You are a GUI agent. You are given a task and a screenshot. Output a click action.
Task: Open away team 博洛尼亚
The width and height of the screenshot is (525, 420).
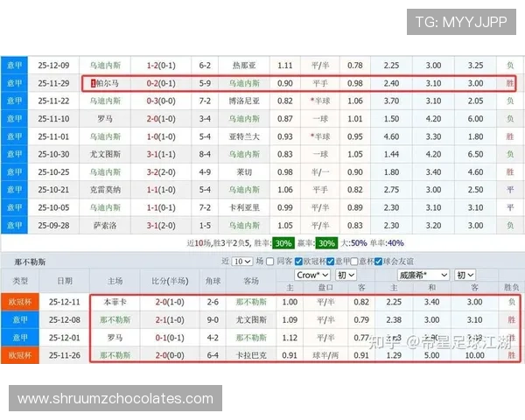[x=244, y=101]
